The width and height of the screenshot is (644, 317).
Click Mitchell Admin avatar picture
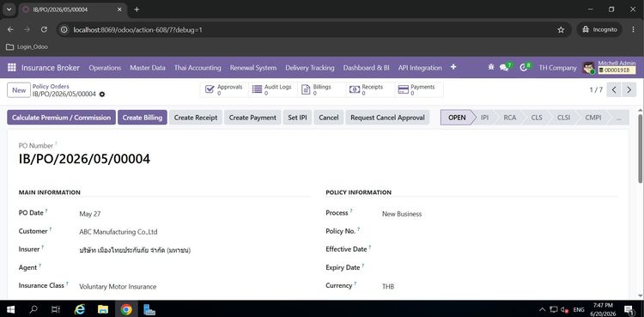pyautogui.click(x=588, y=68)
